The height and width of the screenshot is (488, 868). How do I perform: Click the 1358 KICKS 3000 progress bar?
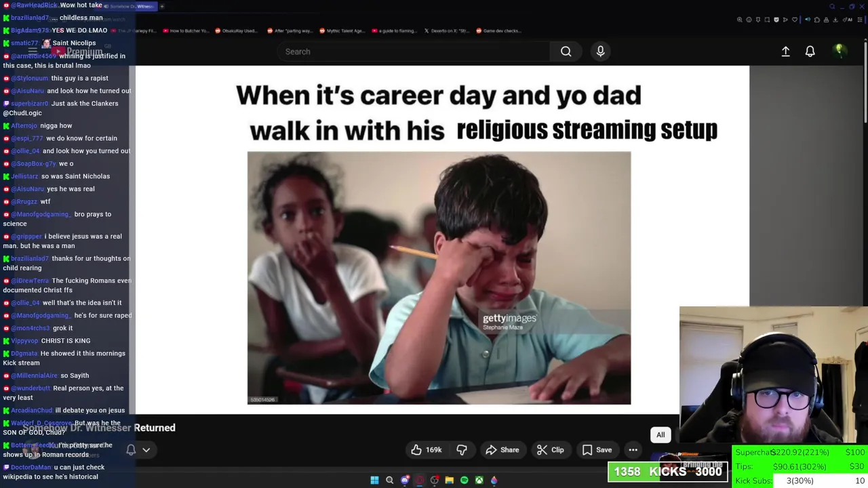click(668, 472)
